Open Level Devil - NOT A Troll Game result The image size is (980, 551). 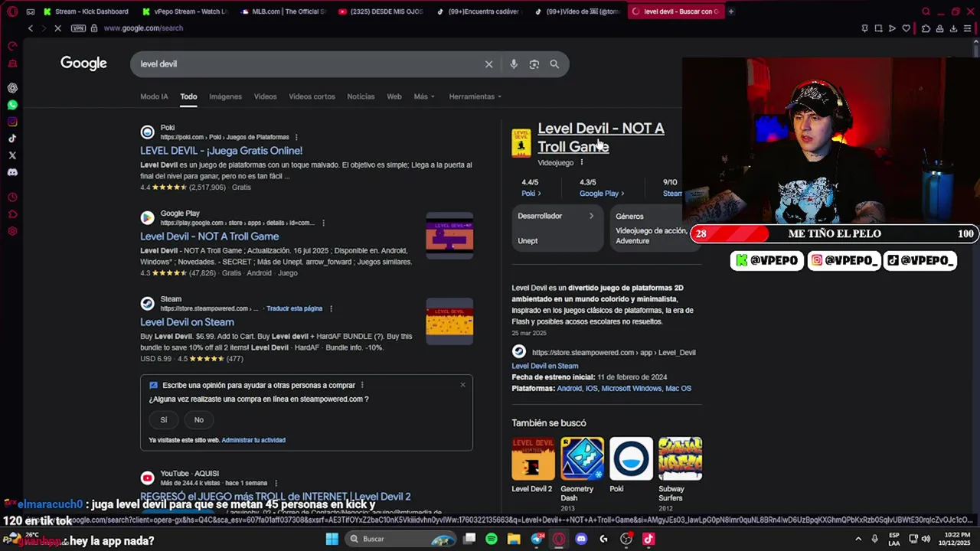tap(209, 236)
